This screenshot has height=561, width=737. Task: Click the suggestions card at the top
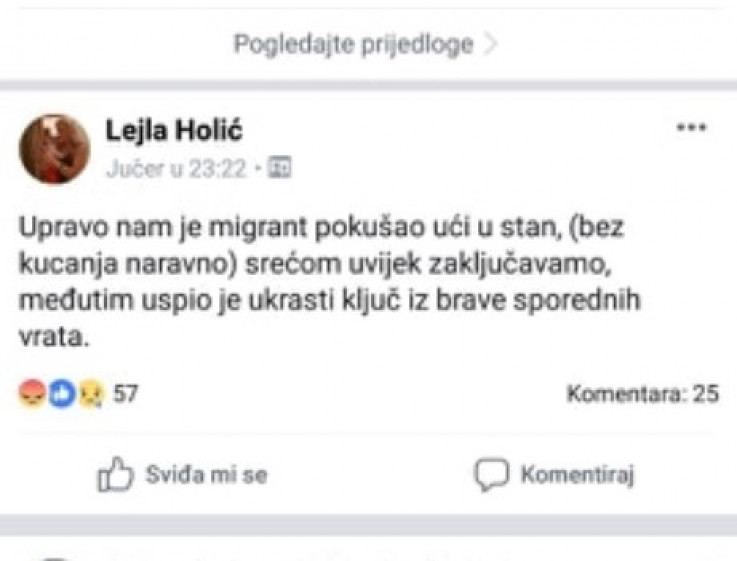[368, 30]
